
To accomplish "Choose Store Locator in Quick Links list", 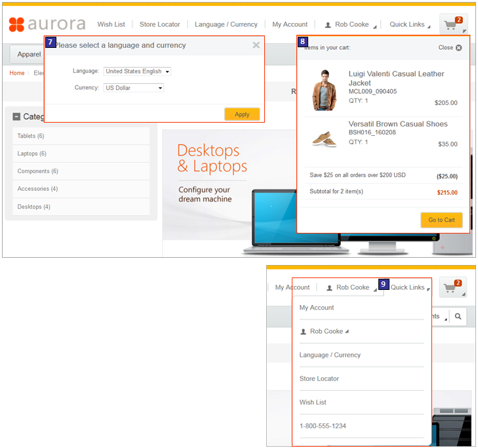I will click(x=319, y=378).
